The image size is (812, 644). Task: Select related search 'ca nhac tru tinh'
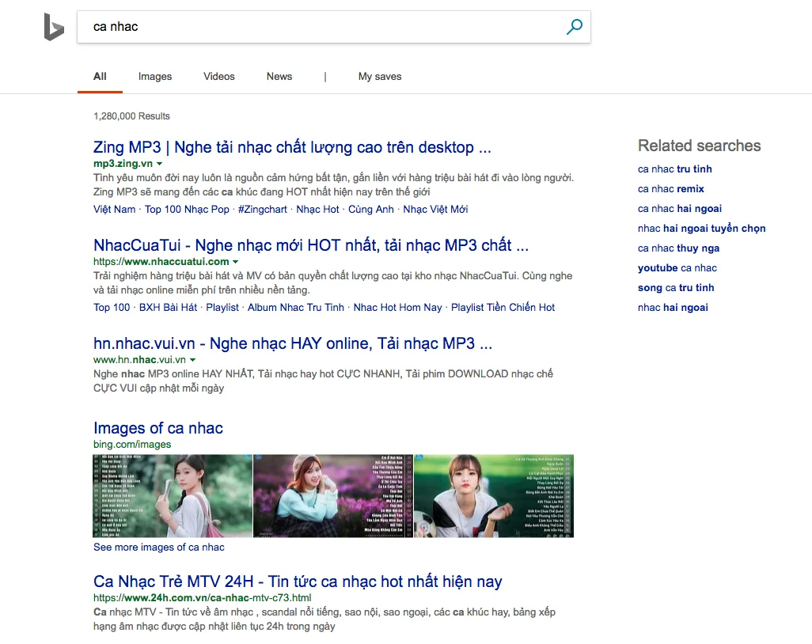point(675,169)
